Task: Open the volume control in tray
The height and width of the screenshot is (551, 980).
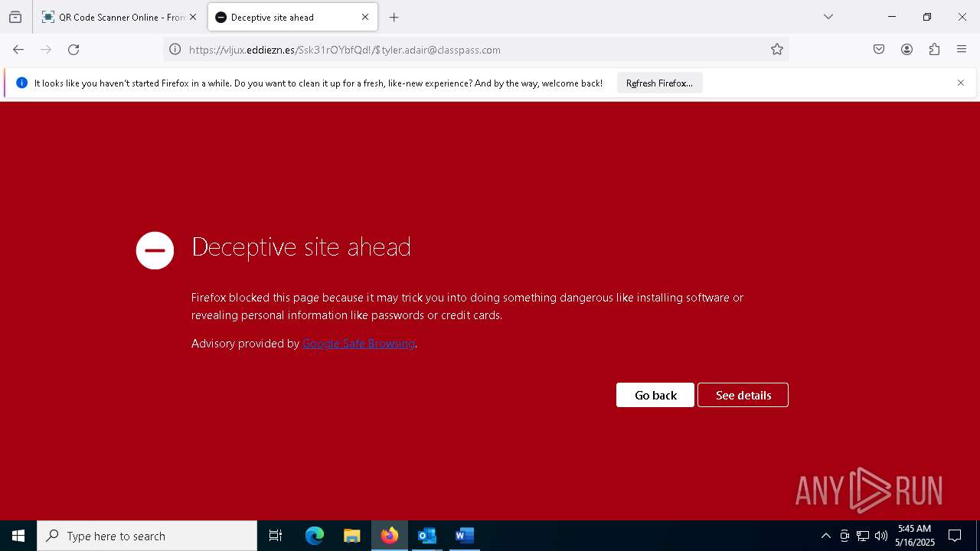Action: coord(881,536)
